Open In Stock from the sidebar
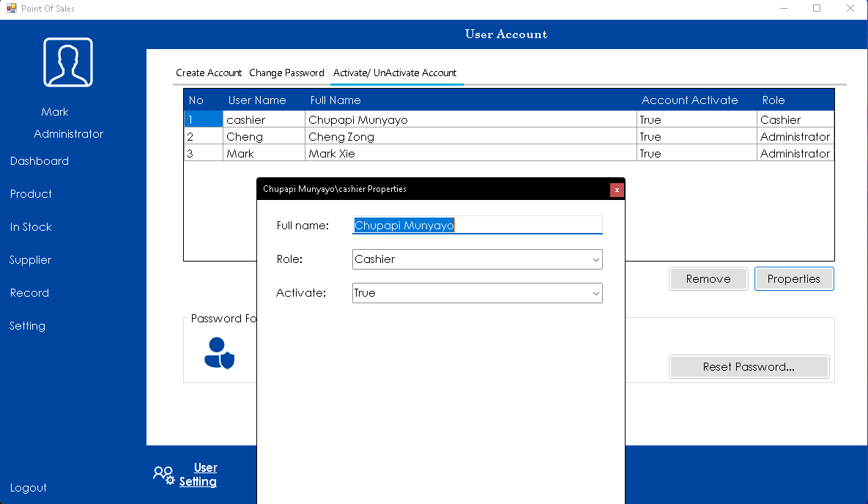 pos(31,227)
